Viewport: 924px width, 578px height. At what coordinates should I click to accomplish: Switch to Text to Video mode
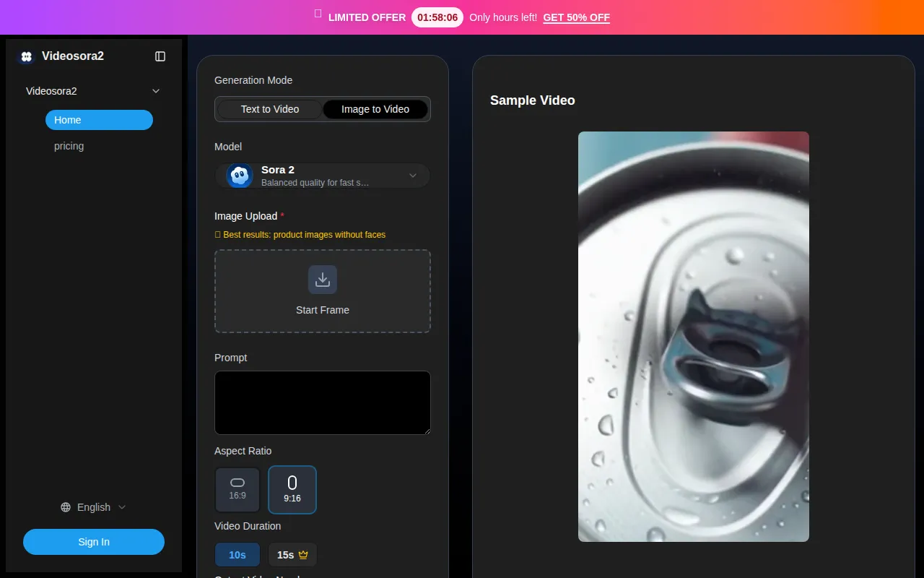(270, 109)
